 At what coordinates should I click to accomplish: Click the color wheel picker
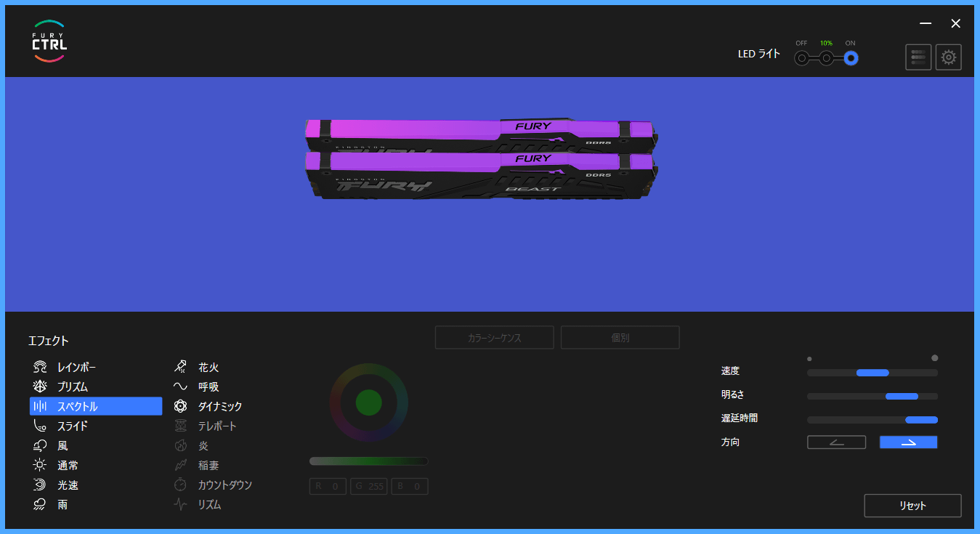(x=368, y=402)
